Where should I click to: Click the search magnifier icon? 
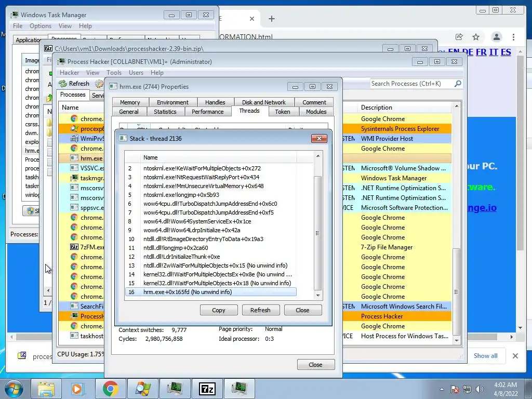tap(458, 84)
